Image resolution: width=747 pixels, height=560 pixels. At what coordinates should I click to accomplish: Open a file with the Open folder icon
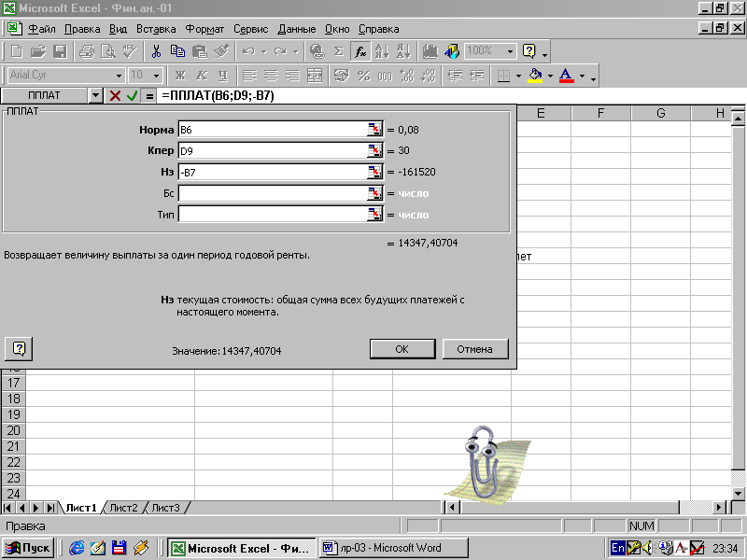click(x=38, y=51)
